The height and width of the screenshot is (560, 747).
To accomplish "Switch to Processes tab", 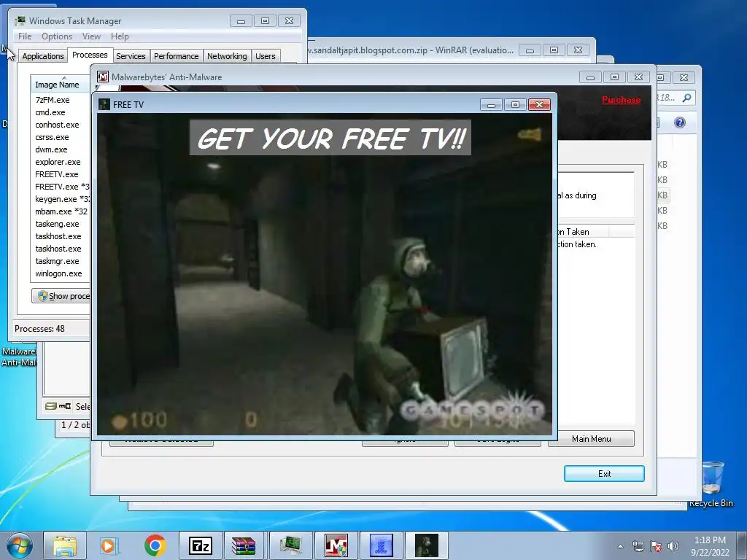I will click(x=90, y=55).
